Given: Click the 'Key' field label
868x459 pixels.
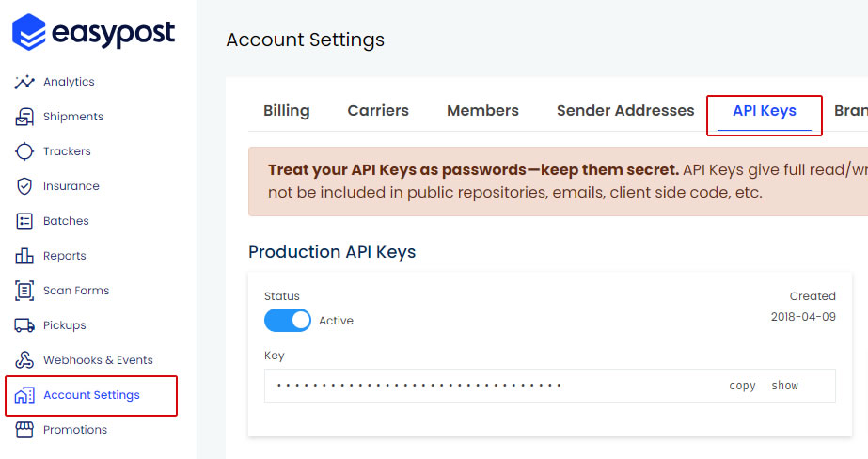Looking at the screenshot, I should click(x=274, y=356).
